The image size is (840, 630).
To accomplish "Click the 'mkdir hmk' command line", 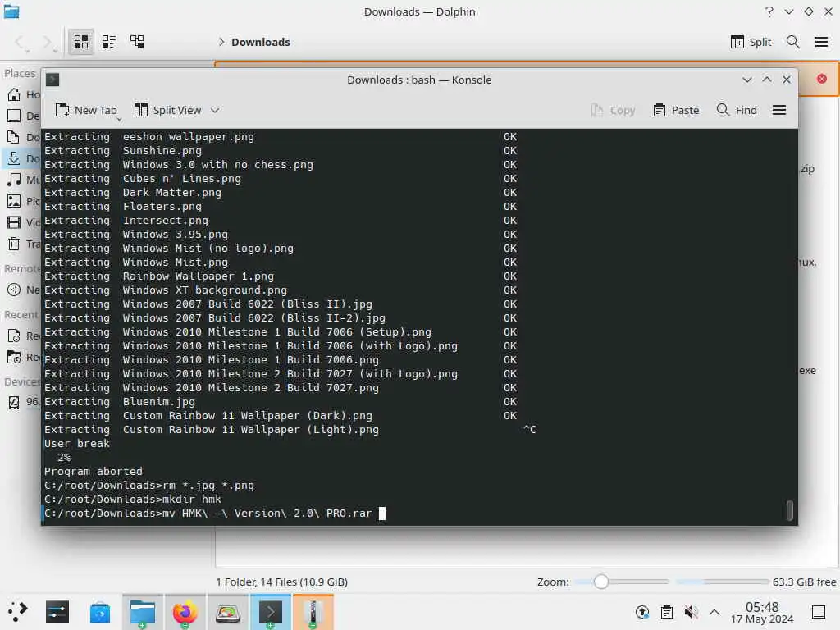I will [x=132, y=500].
